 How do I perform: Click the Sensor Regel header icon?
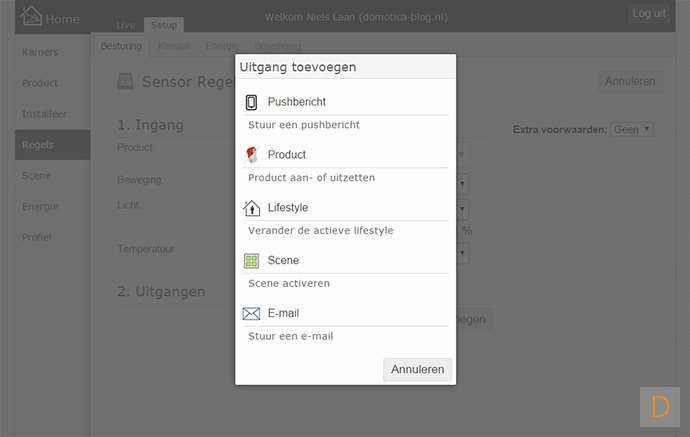125,82
